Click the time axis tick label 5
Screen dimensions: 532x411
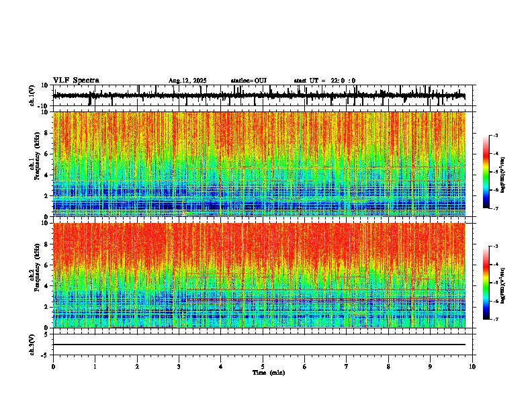pyautogui.click(x=263, y=367)
